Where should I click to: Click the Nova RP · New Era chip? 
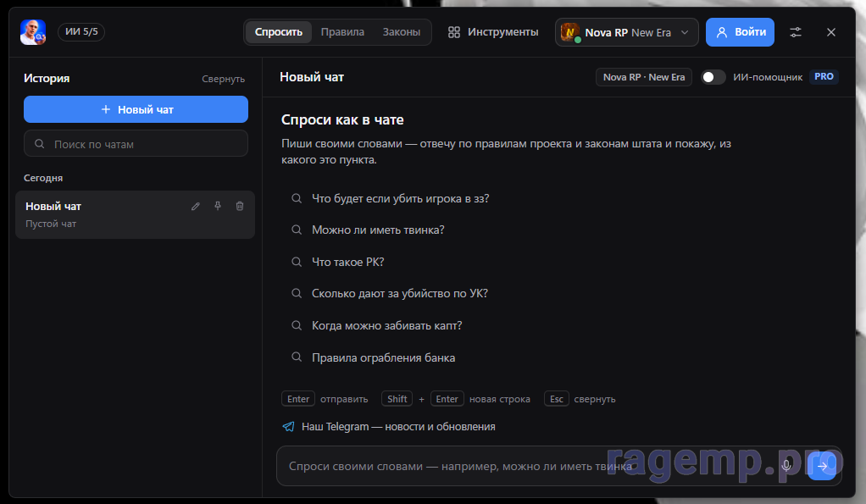643,77
